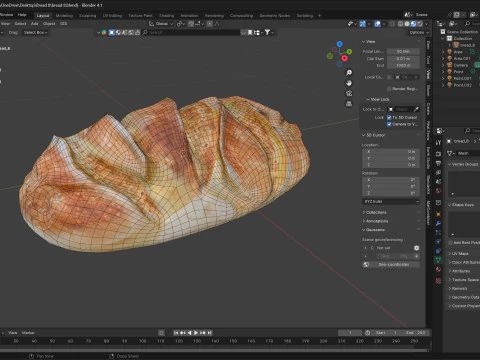This screenshot has height=360, width=480.
Task: Toggle perspective/orthographic grid icon
Action: pos(349,104)
